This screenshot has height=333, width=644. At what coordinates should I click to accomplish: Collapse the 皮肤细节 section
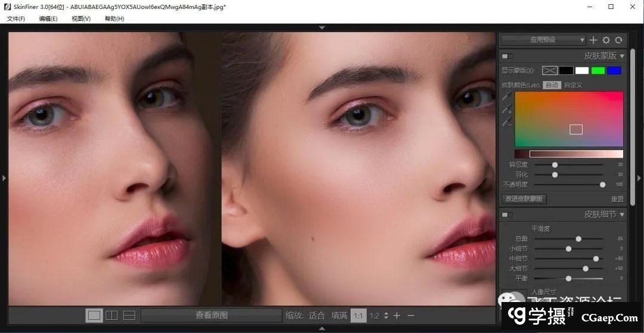click(623, 214)
